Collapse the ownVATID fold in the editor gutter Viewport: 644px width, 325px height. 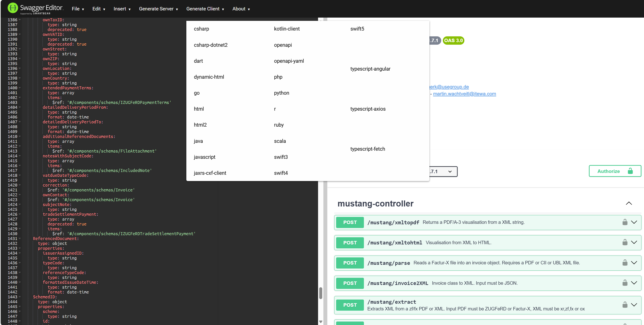tap(20, 34)
